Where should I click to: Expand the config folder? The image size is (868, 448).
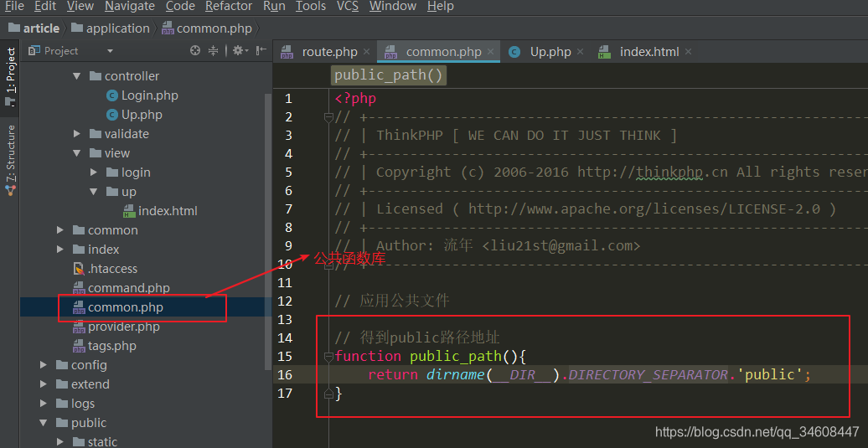tap(44, 365)
